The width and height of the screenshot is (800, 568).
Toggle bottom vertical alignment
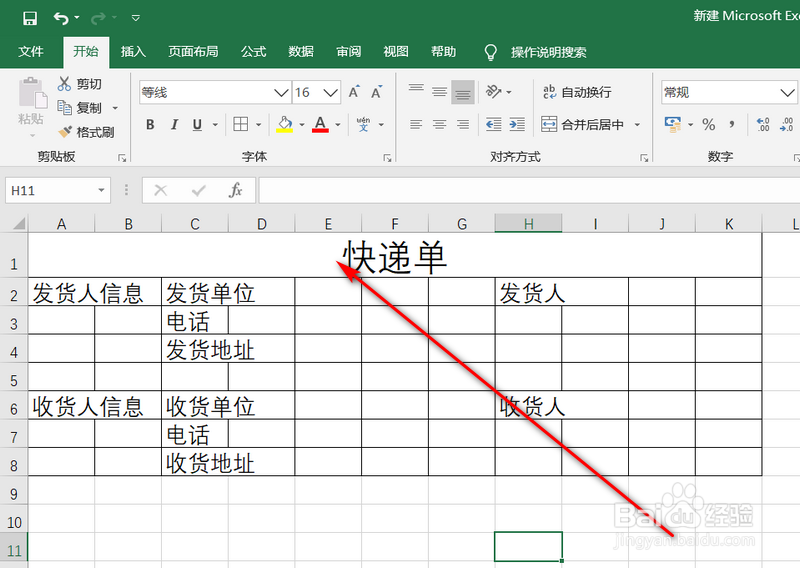[463, 92]
